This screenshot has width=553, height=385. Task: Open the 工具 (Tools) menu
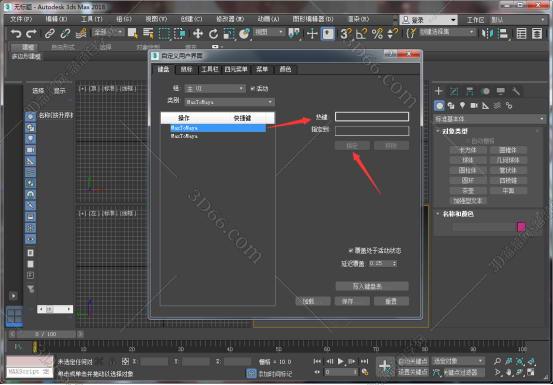pos(92,19)
